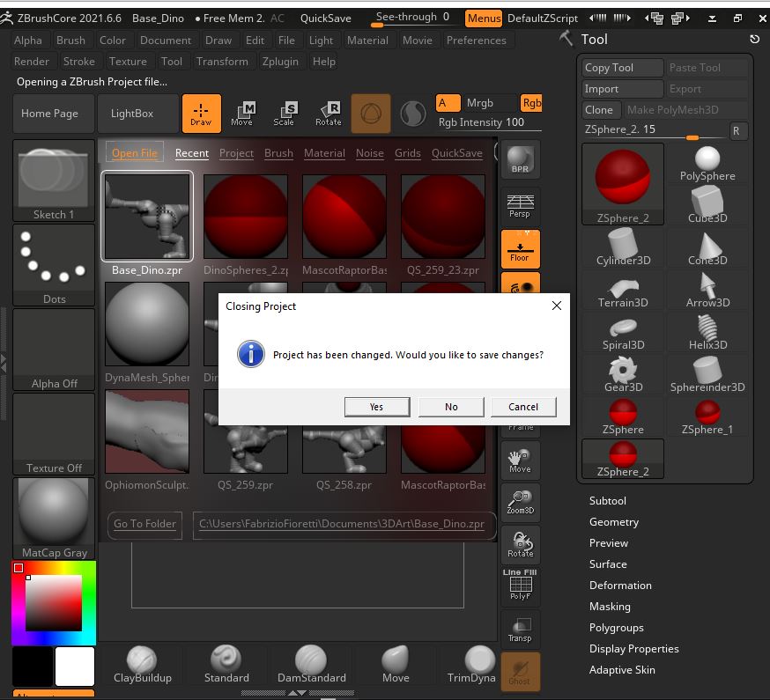Toggle the Floor grid button
The height and width of the screenshot is (700, 770).
(520, 249)
